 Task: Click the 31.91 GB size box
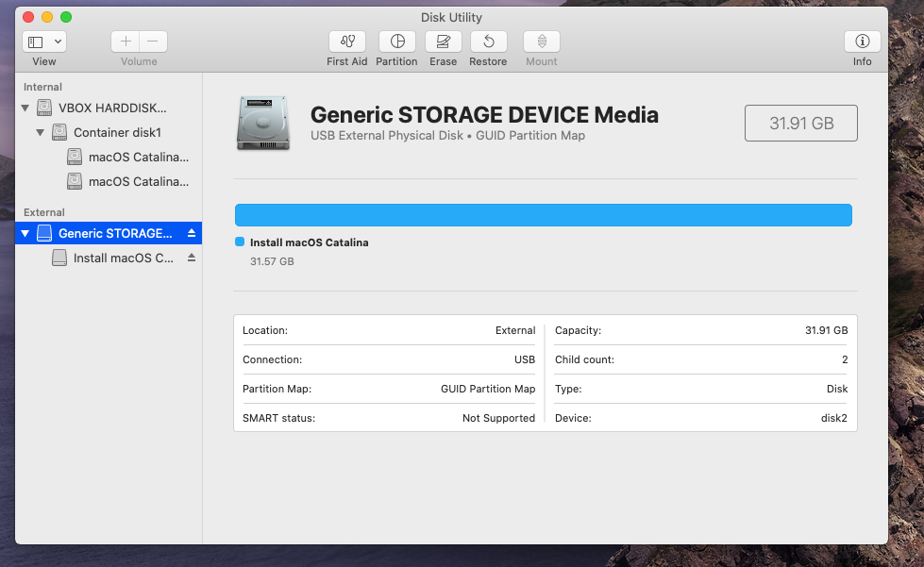800,124
